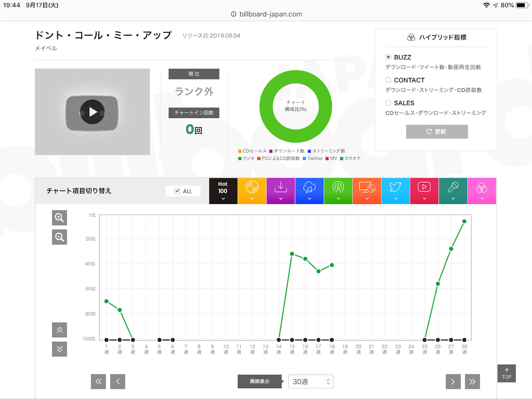Tap the billboard-japan.com address bar
The width and height of the screenshot is (532, 399).
point(267,14)
